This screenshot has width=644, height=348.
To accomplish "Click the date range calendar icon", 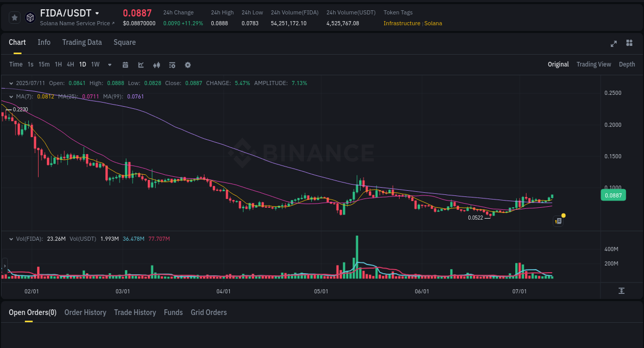I will pyautogui.click(x=125, y=64).
